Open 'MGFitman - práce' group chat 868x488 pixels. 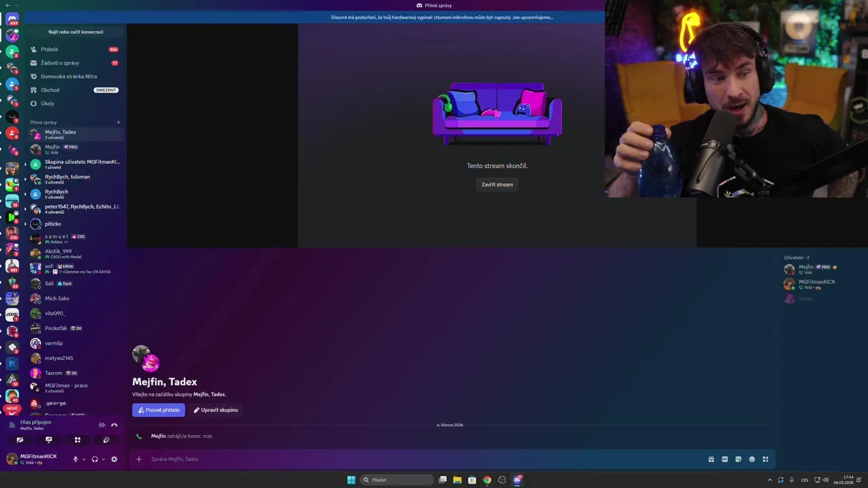[x=75, y=388]
